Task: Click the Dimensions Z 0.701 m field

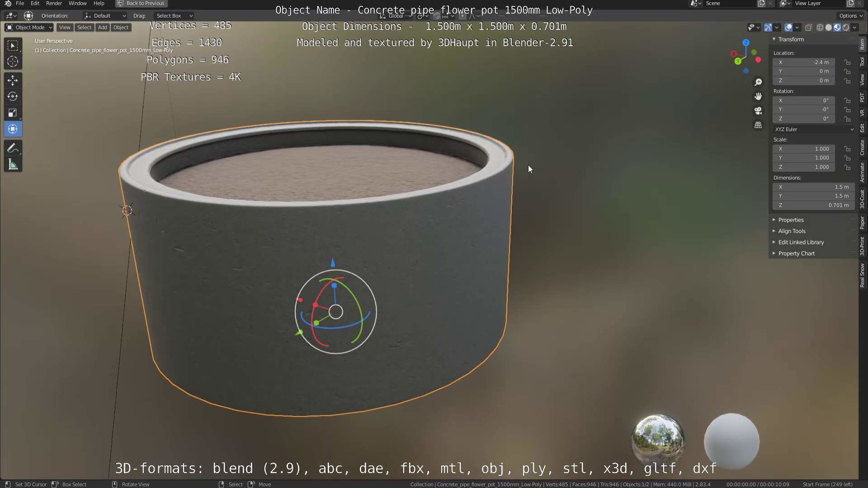Action: point(814,205)
